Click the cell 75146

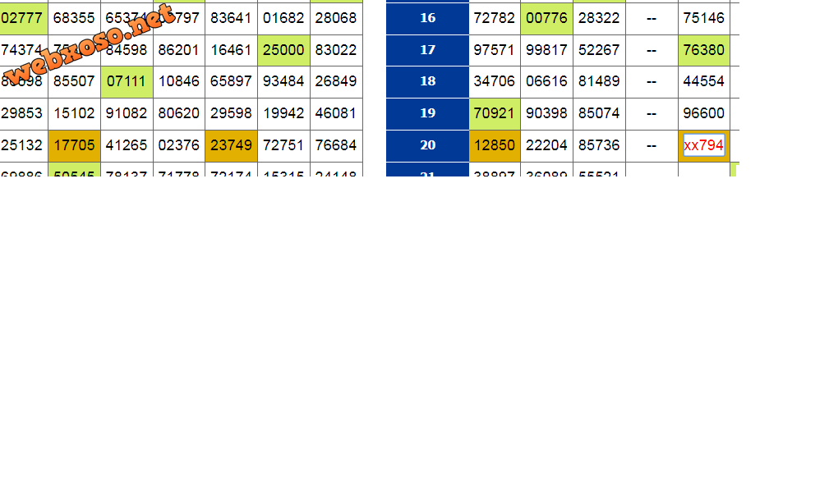[703, 19]
